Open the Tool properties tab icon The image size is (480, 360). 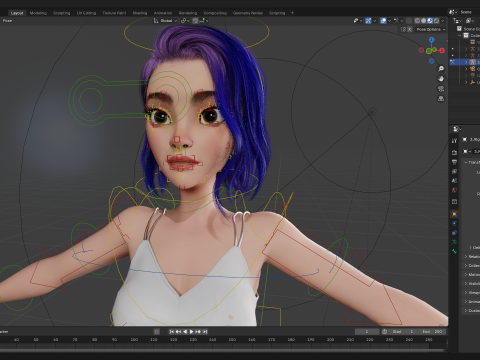454,141
